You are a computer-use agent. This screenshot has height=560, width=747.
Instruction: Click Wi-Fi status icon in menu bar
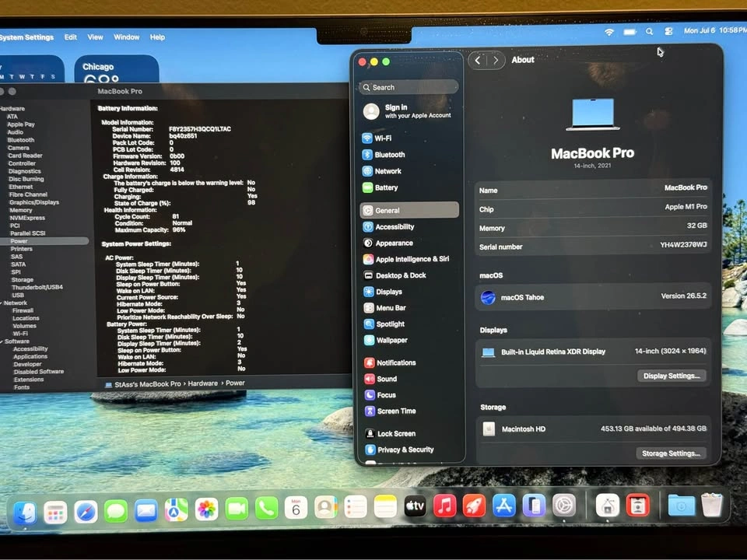coord(608,32)
